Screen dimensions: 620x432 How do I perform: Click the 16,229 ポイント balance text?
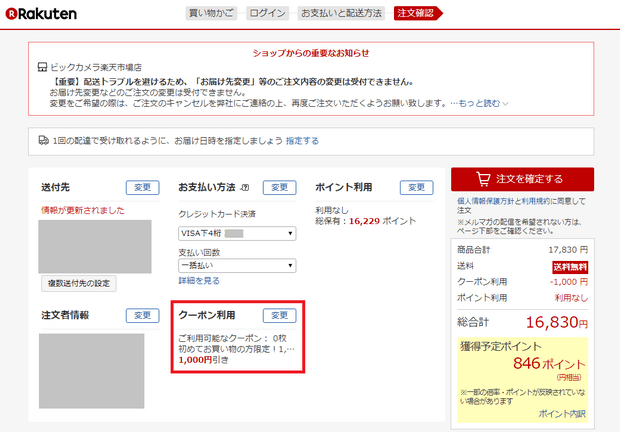pyautogui.click(x=382, y=221)
